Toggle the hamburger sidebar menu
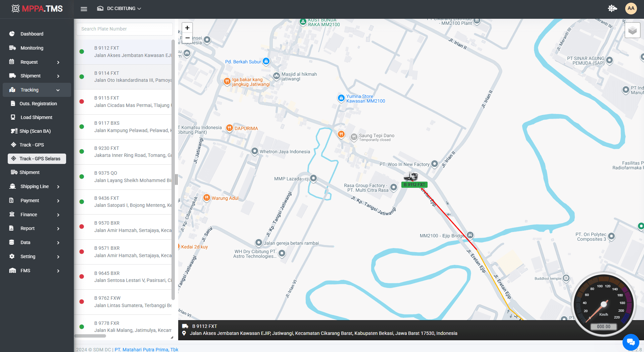Viewport: 644px width, 352px height. [x=84, y=9]
